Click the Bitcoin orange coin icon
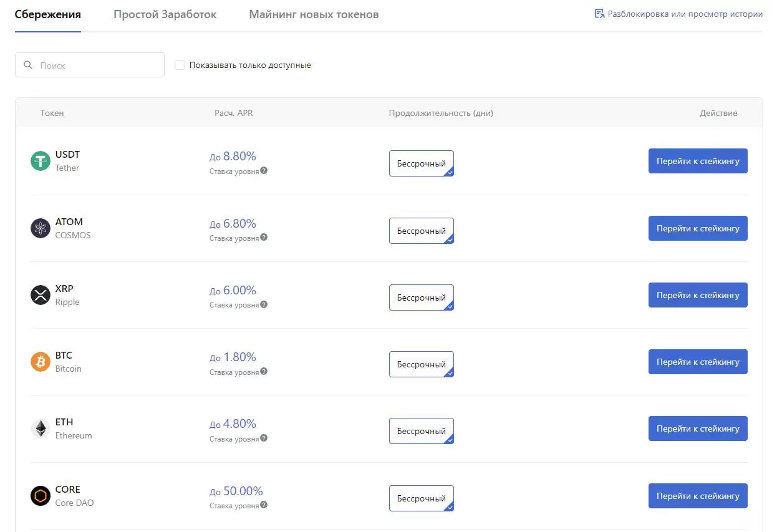This screenshot has width=772, height=532. 41,362
